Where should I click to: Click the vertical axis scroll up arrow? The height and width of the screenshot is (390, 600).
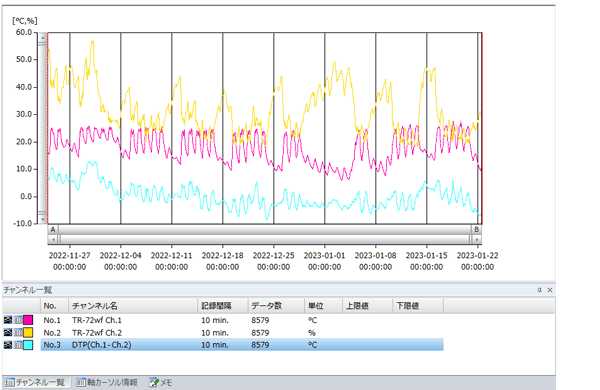[42, 38]
